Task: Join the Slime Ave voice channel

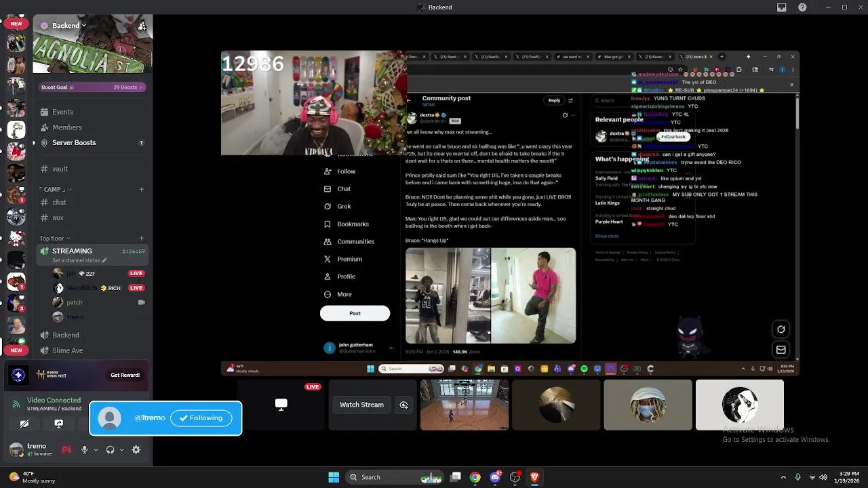Action: pos(92,350)
